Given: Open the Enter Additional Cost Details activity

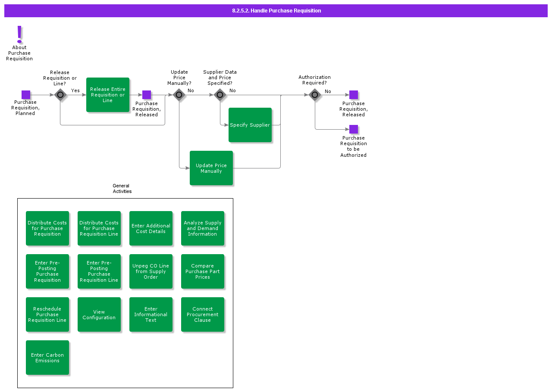Looking at the screenshot, I should click(x=151, y=228).
